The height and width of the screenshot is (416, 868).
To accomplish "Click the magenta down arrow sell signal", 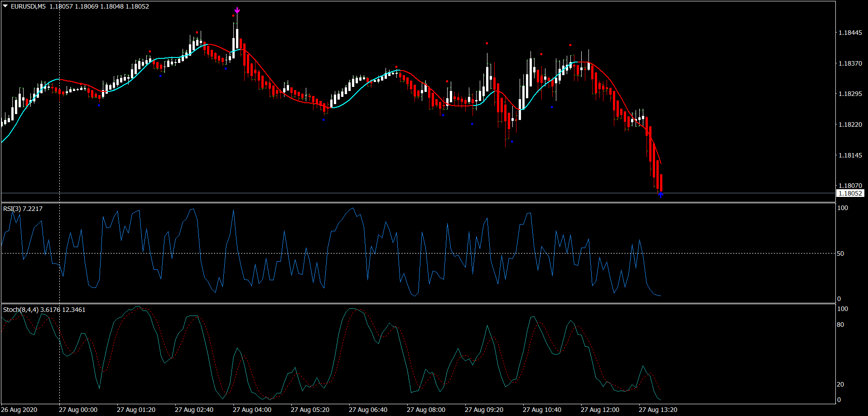I will click(x=237, y=10).
